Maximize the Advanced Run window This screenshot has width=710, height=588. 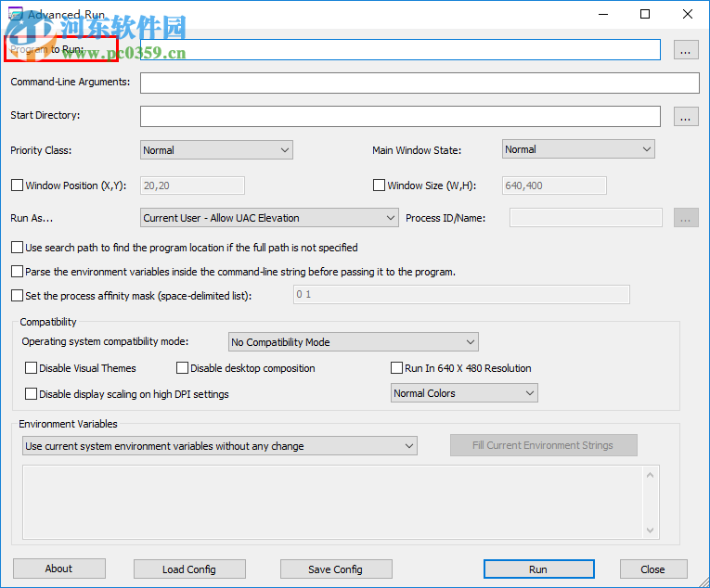645,14
